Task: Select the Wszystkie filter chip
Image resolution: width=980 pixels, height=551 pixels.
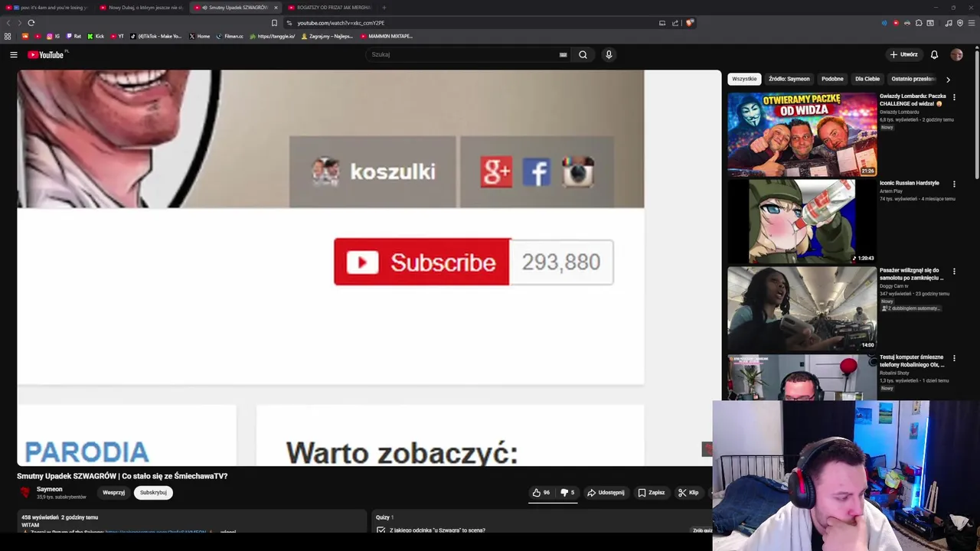Action: click(x=744, y=79)
